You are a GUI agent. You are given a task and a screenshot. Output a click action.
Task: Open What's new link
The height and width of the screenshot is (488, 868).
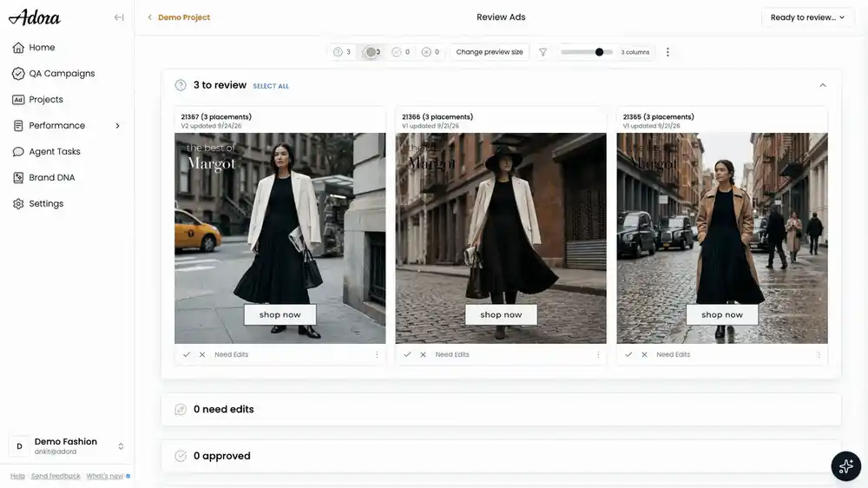(105, 476)
